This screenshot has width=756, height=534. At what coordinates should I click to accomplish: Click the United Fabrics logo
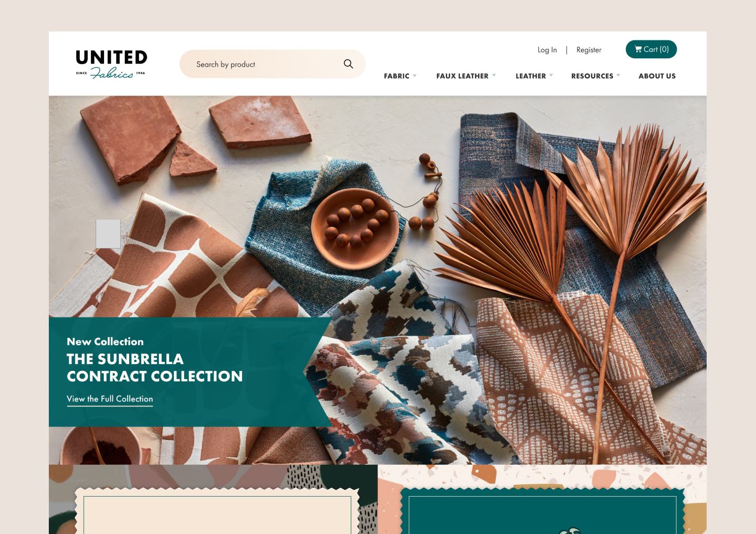point(111,64)
